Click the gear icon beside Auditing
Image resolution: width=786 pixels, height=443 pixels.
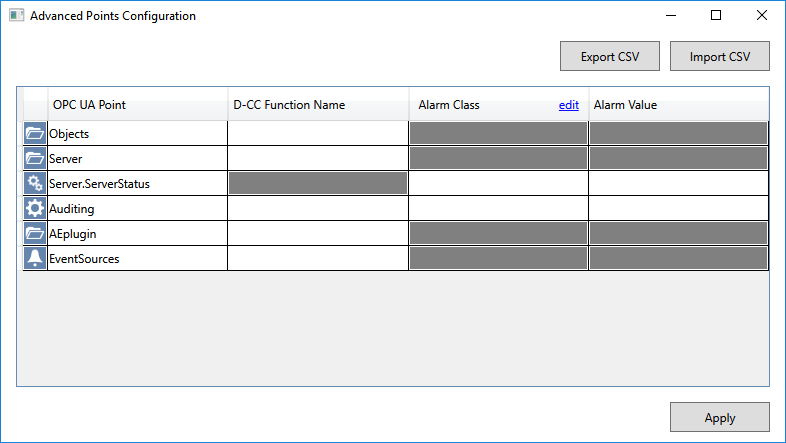[x=35, y=208]
